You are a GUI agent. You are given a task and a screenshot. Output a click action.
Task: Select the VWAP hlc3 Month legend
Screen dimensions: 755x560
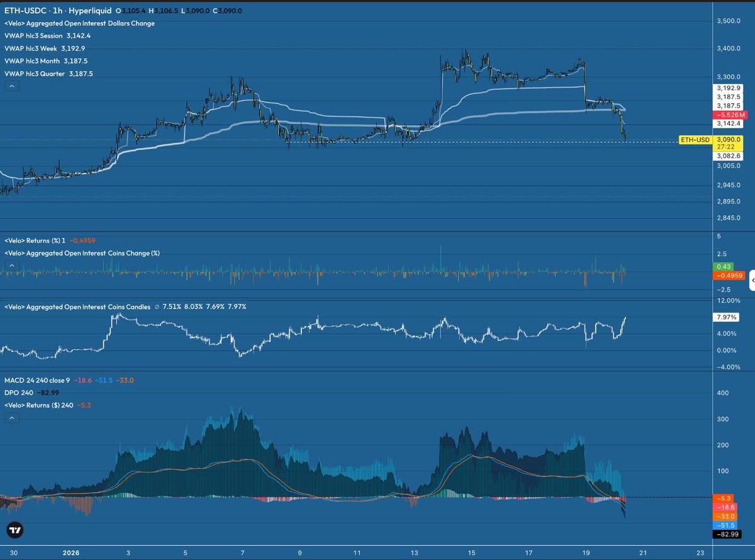coord(46,61)
